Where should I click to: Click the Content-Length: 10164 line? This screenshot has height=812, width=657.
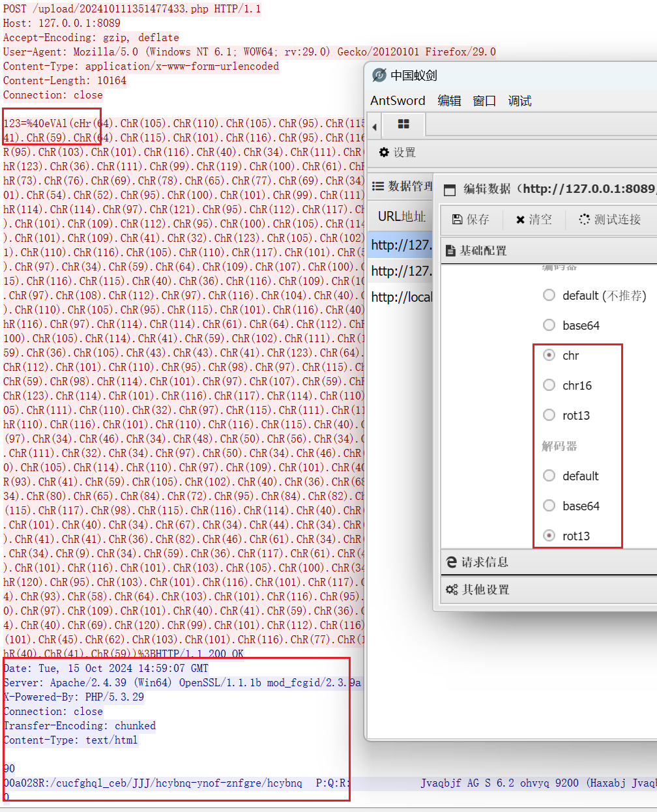coord(65,80)
